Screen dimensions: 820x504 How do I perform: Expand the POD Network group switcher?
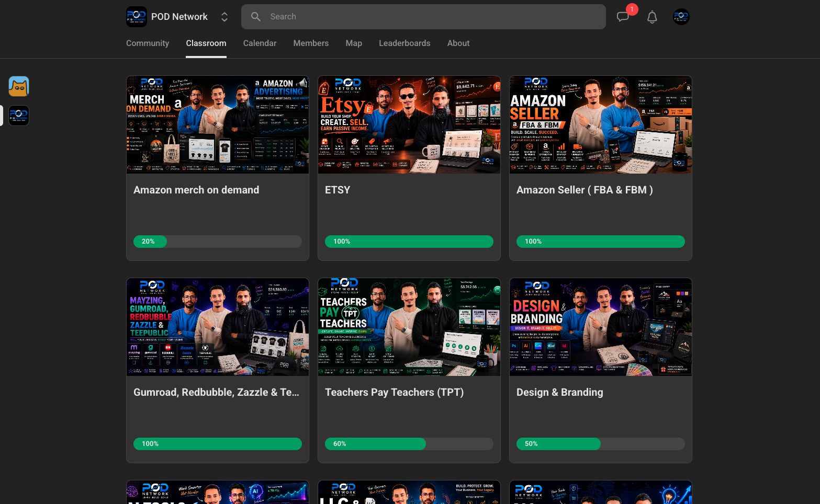(224, 17)
